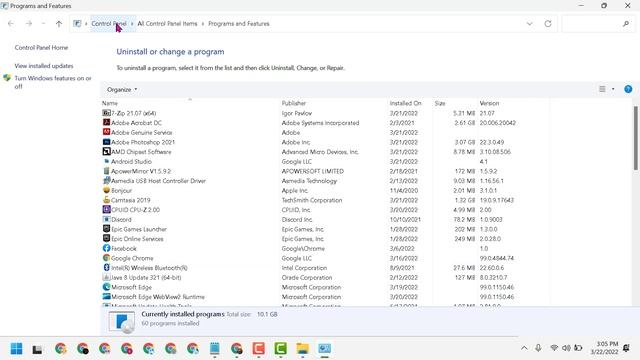640x360 pixels.
Task: Select the 7-Zip 21.07 program icon
Action: tap(106, 113)
